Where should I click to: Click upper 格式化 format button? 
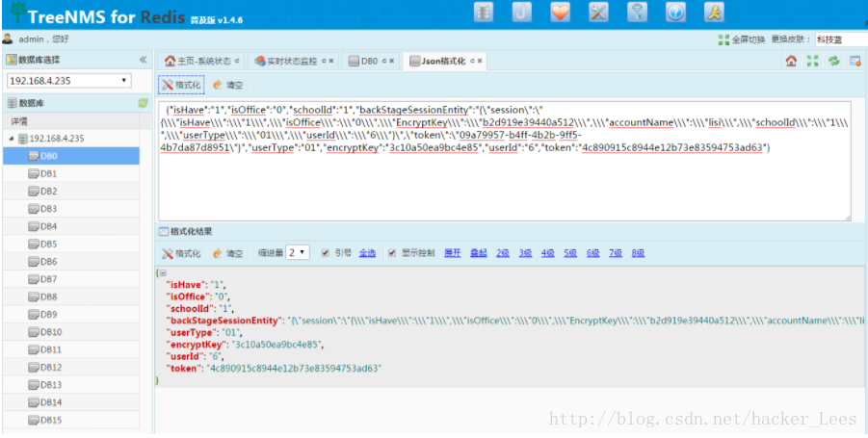click(x=181, y=85)
